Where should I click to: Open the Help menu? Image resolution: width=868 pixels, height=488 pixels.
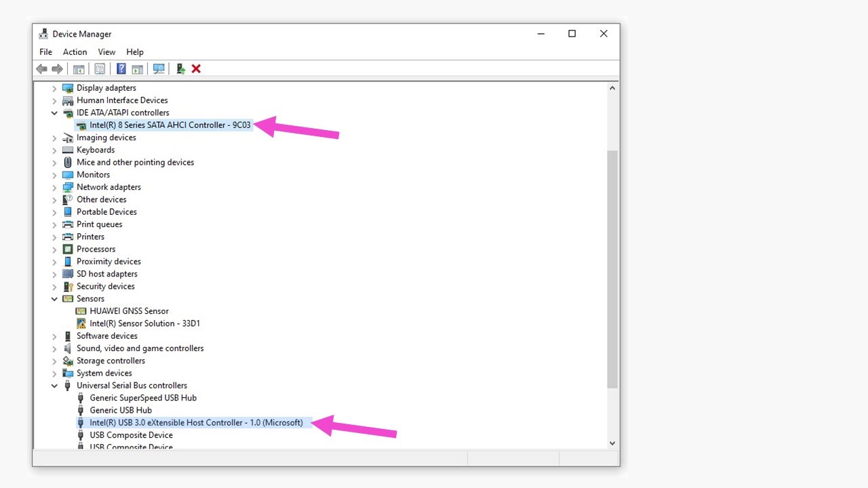tap(135, 52)
